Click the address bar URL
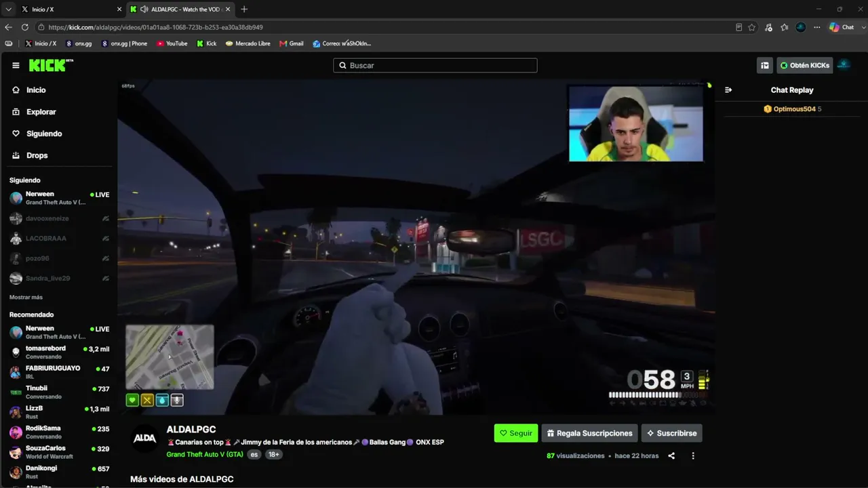This screenshot has width=868, height=488. tap(155, 28)
